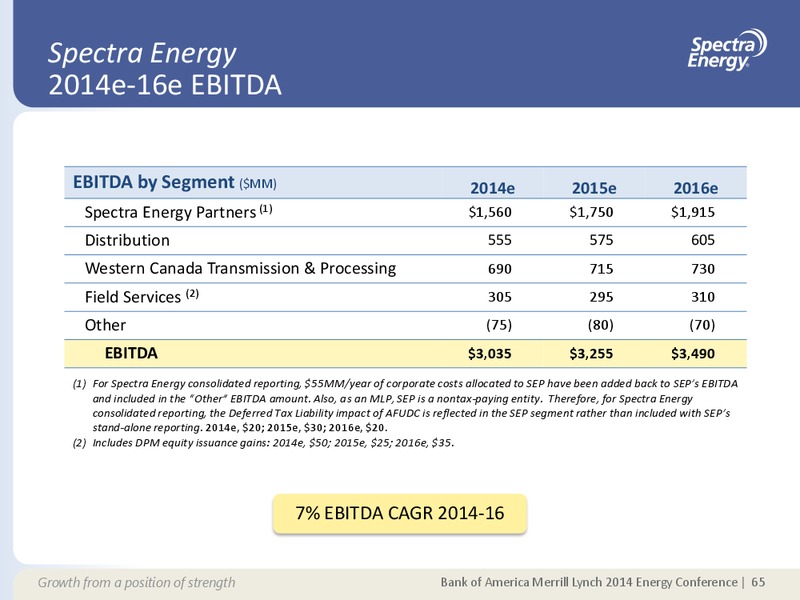The height and width of the screenshot is (600, 800).
Task: Click the Field Services 295 value
Action: coord(601,297)
